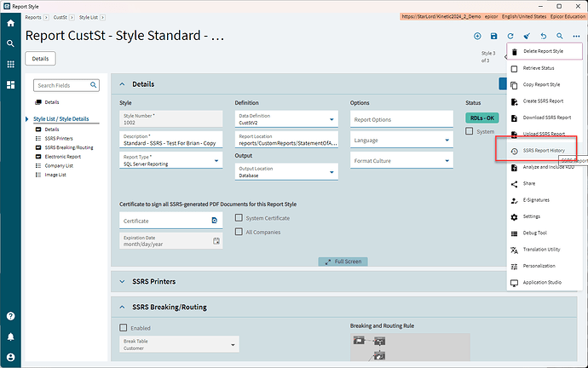Open Personalization menu entry
This screenshot has height=368, width=588.
pyautogui.click(x=545, y=266)
